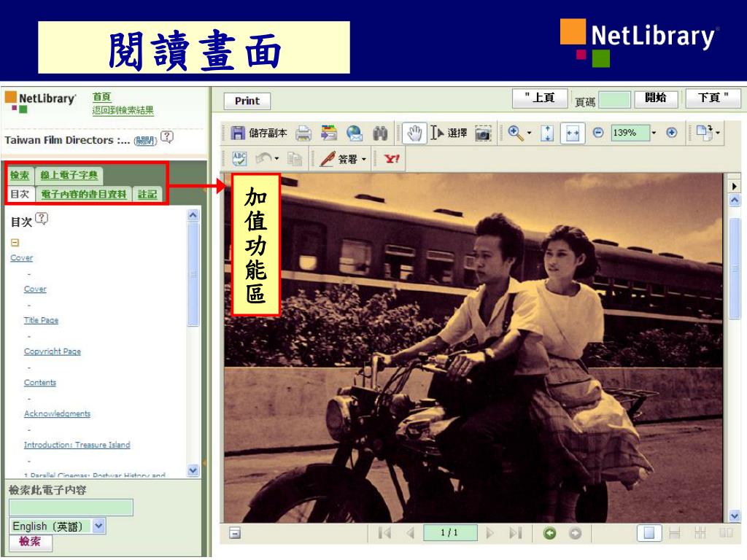Click the next page arrow icon
The height and width of the screenshot is (560, 747).
click(x=489, y=533)
